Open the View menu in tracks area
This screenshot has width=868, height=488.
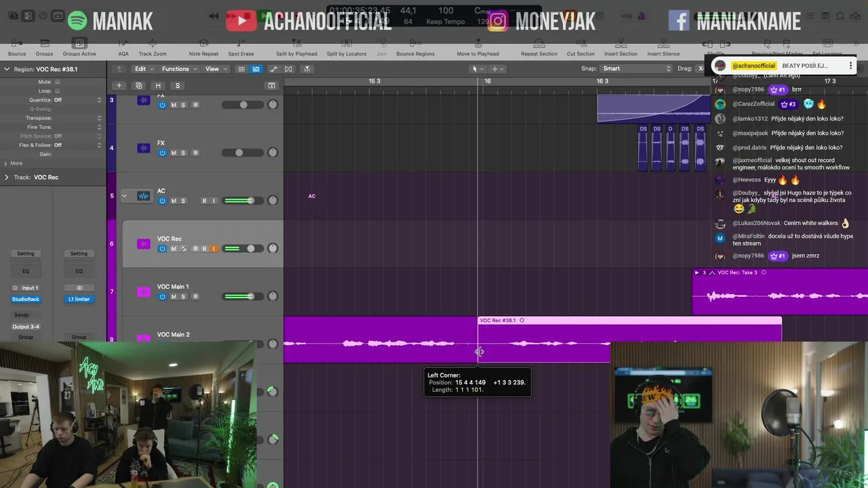point(216,68)
